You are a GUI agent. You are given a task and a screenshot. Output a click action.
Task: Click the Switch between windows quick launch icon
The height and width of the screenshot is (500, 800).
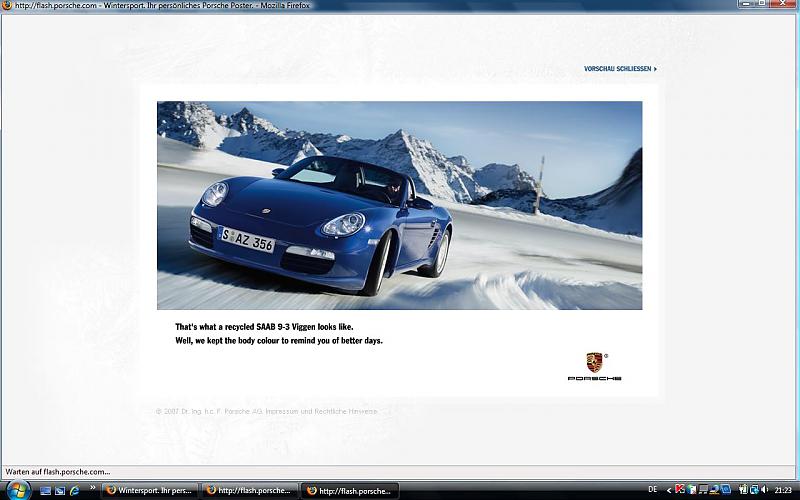[x=60, y=491]
